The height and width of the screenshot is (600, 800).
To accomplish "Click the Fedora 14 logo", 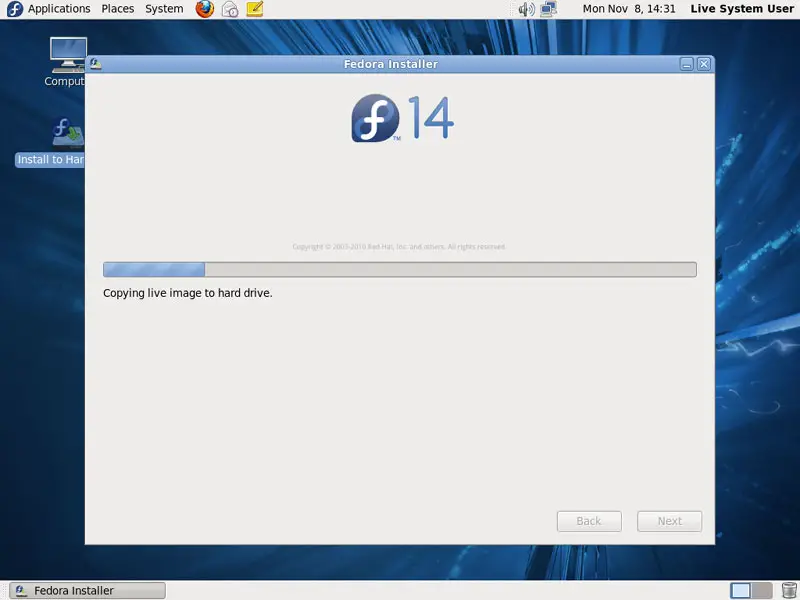I will coord(402,118).
